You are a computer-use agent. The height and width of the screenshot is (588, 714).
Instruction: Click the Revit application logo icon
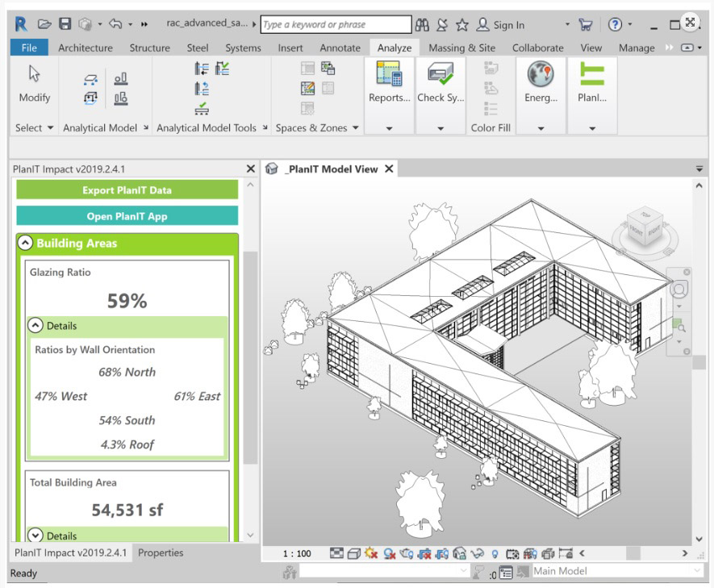tap(21, 24)
